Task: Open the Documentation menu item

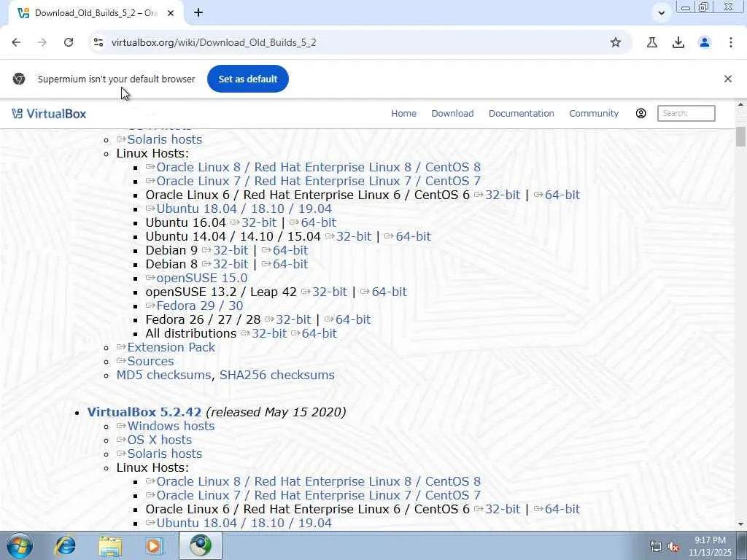Action: [x=521, y=113]
